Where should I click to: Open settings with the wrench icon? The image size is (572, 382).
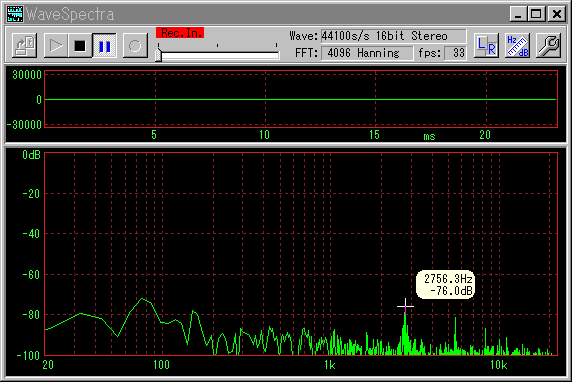point(549,46)
